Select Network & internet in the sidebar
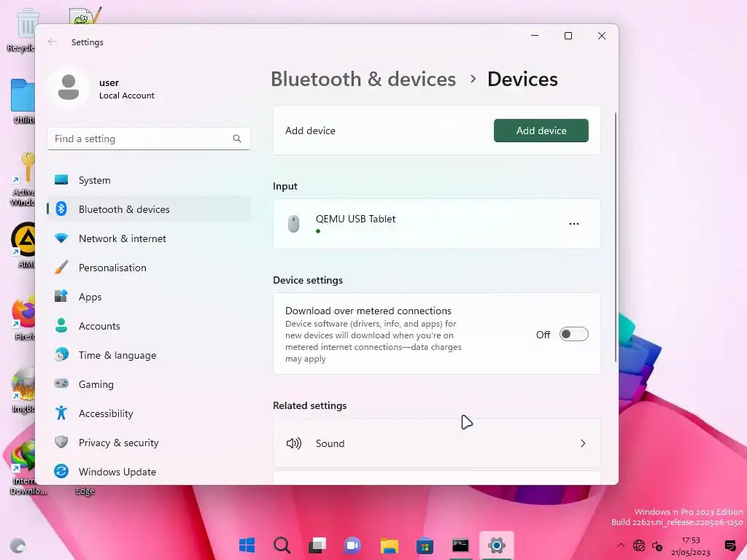This screenshot has width=747, height=560. point(149,238)
